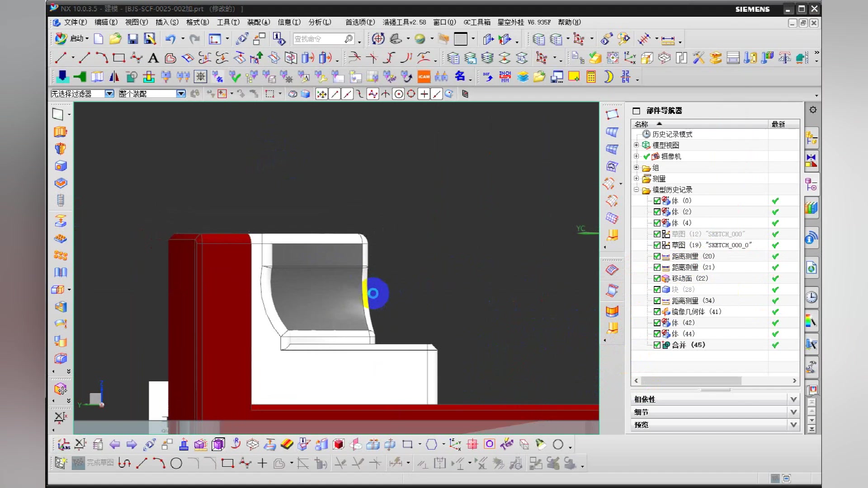Click the Save icon in toolbar

pos(132,39)
